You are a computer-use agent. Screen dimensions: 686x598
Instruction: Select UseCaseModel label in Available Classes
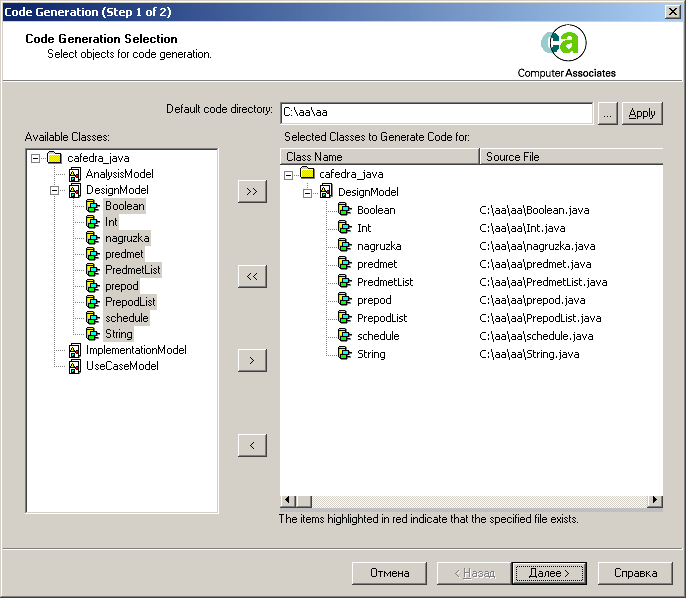[122, 366]
